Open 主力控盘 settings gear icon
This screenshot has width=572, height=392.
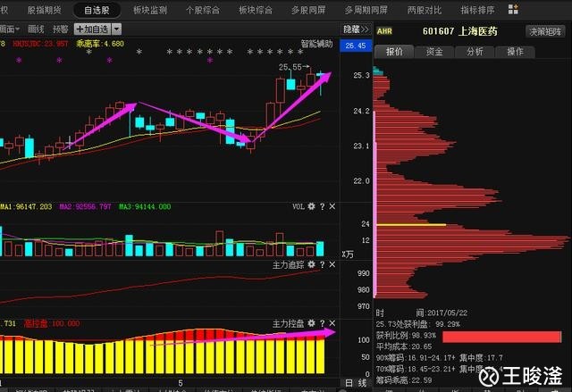(x=311, y=323)
